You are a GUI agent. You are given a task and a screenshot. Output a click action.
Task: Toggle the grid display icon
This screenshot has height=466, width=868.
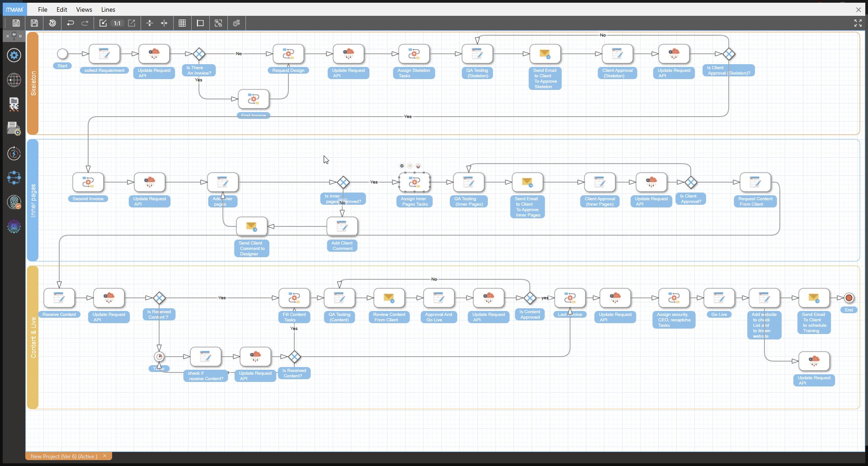[182, 23]
